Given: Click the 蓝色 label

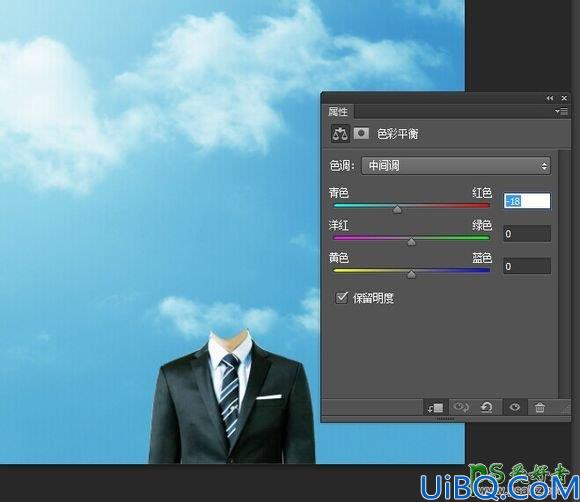Looking at the screenshot, I should coord(482,257).
